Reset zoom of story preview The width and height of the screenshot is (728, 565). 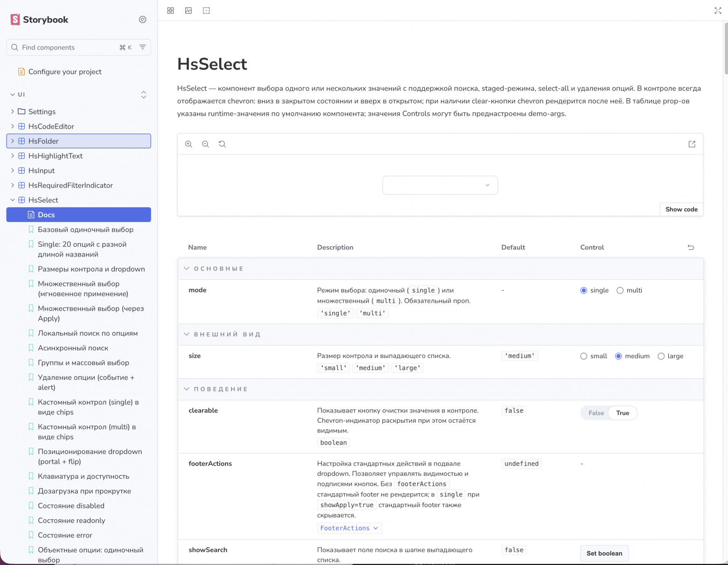(222, 144)
